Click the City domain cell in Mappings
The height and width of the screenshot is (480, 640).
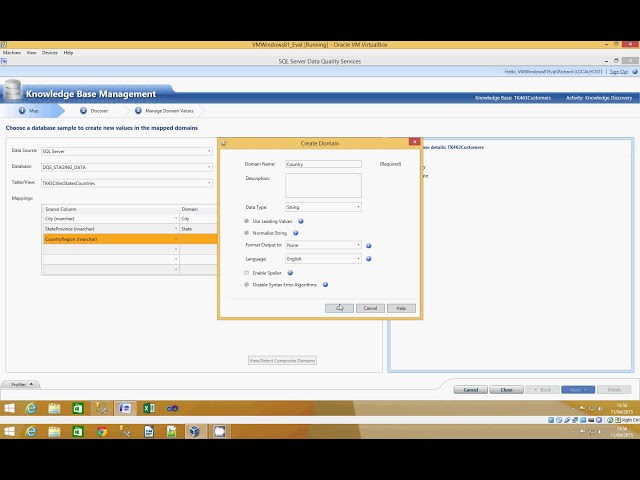(198, 219)
